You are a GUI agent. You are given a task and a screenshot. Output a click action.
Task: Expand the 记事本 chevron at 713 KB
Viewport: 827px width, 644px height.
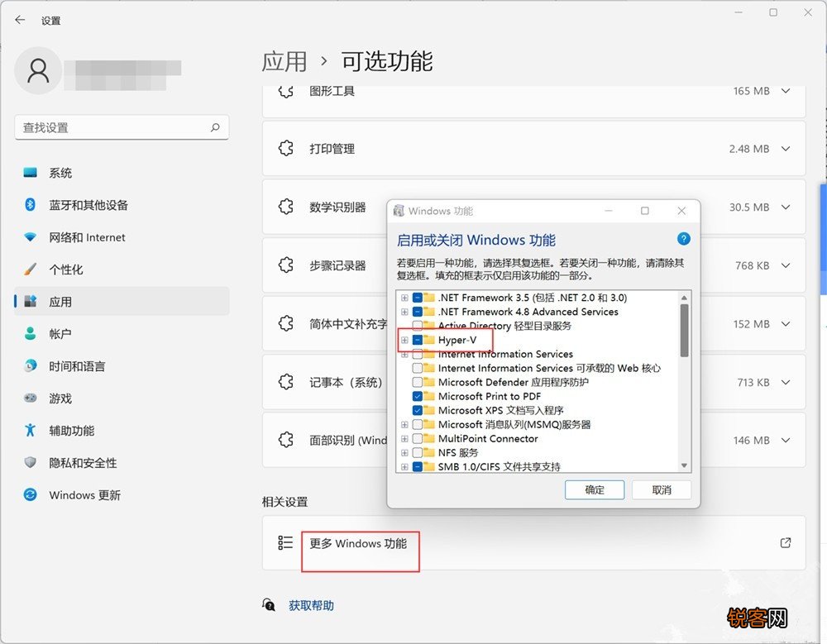click(x=786, y=382)
